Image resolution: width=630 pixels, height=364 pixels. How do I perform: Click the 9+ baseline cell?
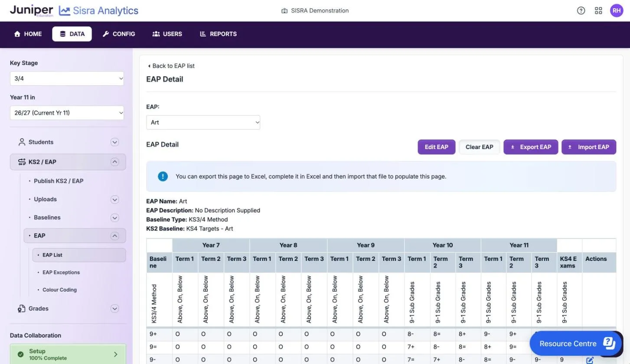(159, 334)
